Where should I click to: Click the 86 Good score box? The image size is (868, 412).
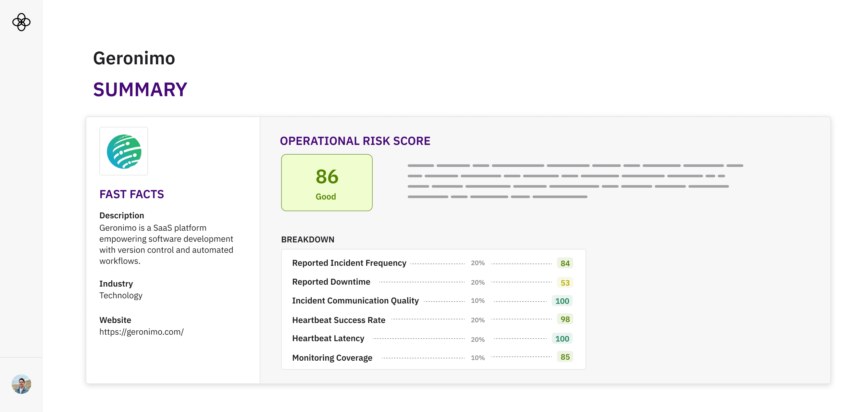327,183
